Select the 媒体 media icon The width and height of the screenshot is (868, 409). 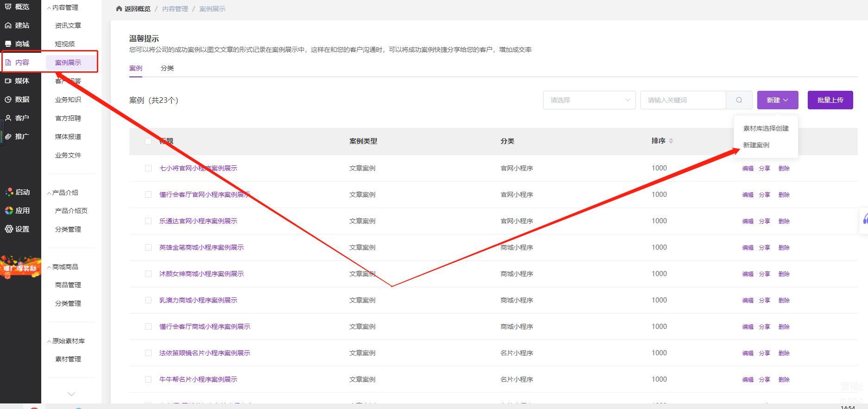(8, 81)
